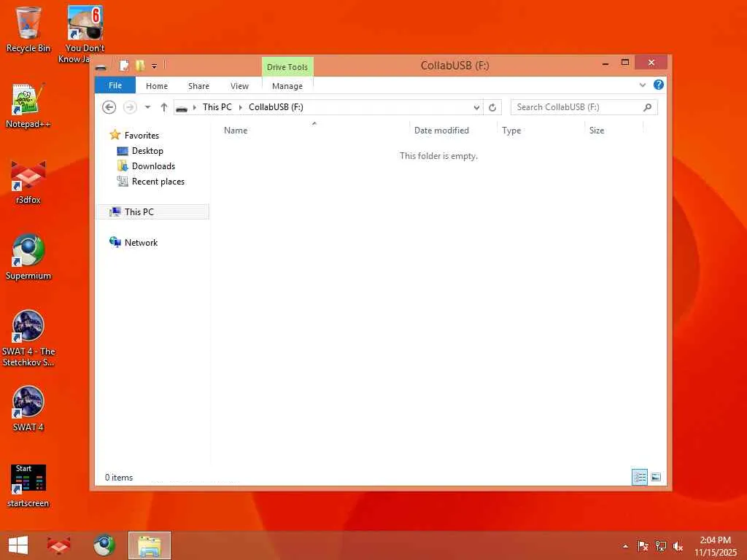This screenshot has height=560, width=747.
Task: Maximize the CollabUSB window
Action: coord(625,63)
